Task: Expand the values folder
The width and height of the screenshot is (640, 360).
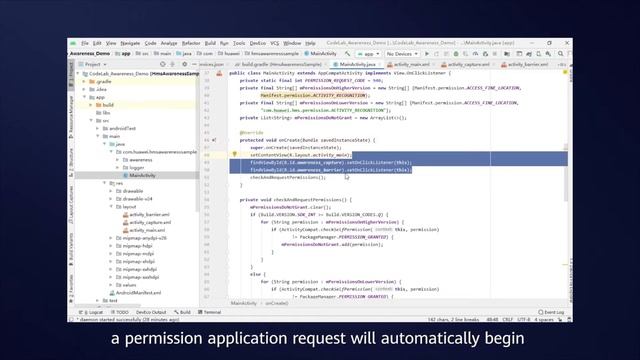Action: (111, 285)
